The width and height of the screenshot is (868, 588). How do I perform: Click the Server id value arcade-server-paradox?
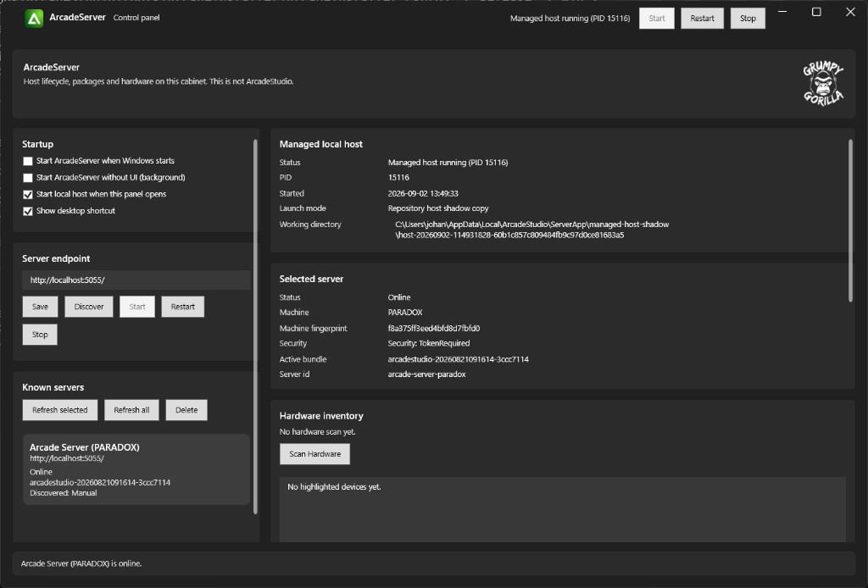click(426, 374)
